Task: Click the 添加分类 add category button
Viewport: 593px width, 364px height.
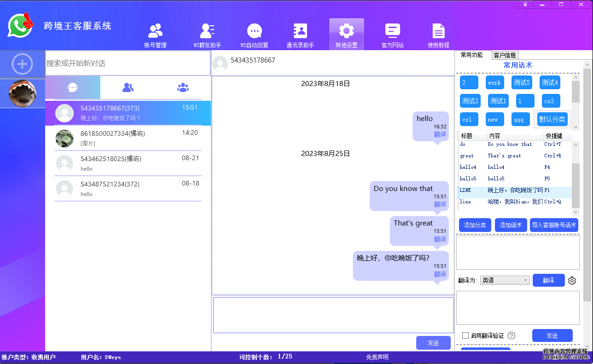Action: pyautogui.click(x=475, y=225)
